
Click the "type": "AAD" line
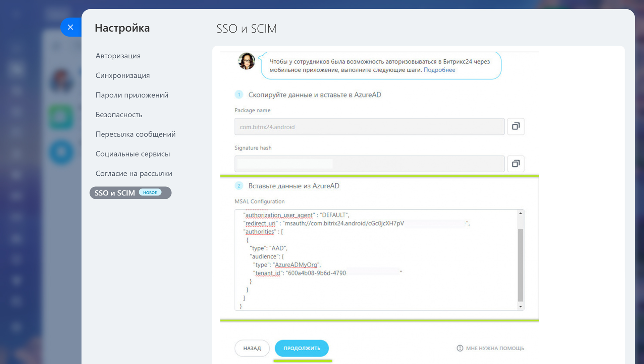point(268,248)
